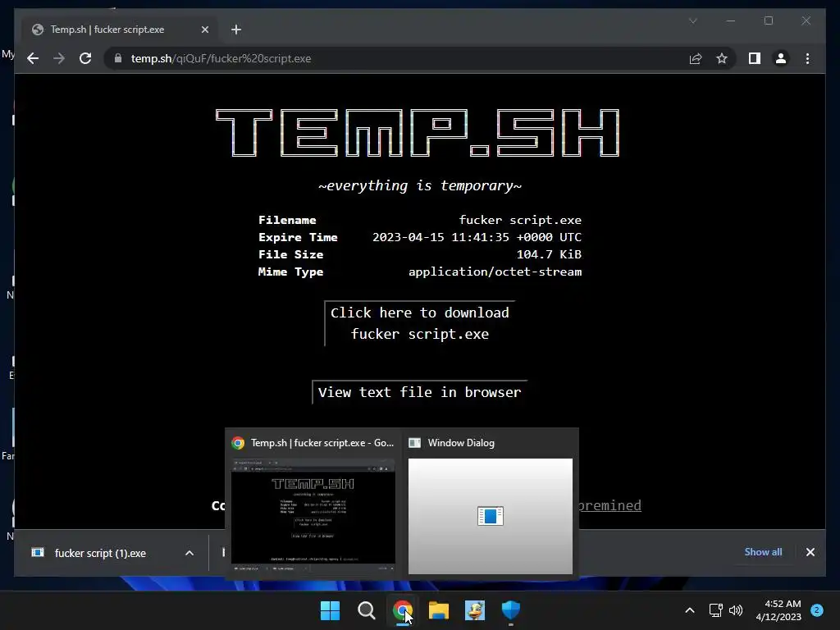Click Chrome icon in taskbar

402,610
